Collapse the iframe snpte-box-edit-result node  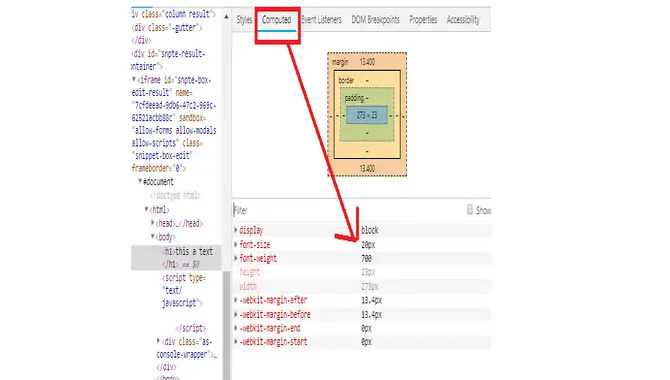(x=134, y=80)
